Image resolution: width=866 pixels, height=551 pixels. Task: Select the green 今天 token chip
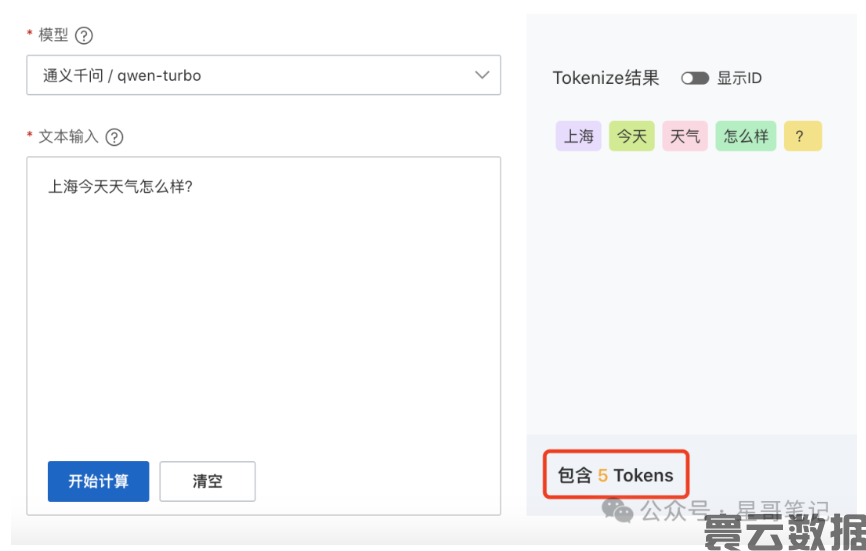(631, 136)
